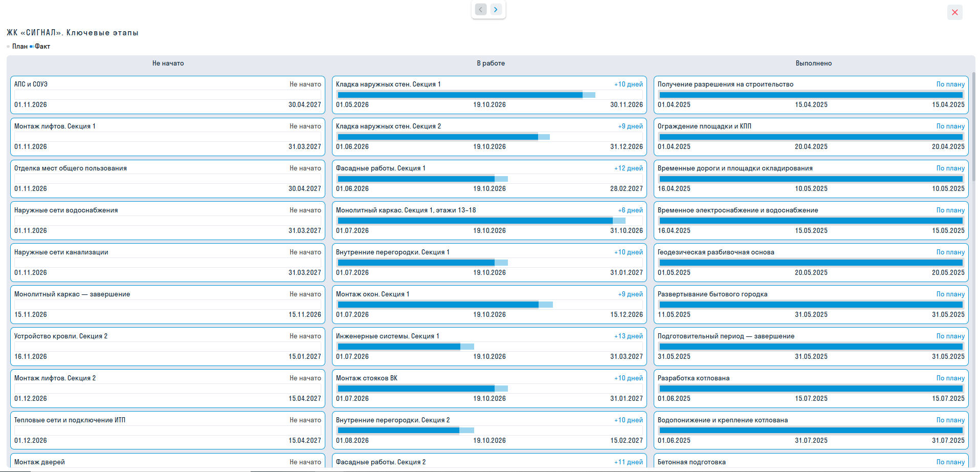Go to next slide arrow
Image resolution: width=980 pixels, height=472 pixels.
click(x=496, y=9)
